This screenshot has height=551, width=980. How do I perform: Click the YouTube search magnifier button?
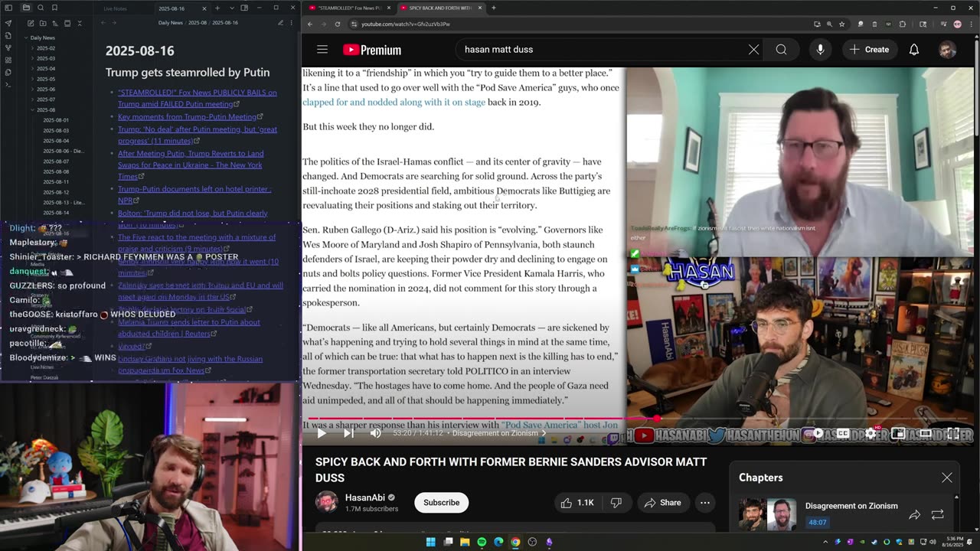(x=781, y=50)
